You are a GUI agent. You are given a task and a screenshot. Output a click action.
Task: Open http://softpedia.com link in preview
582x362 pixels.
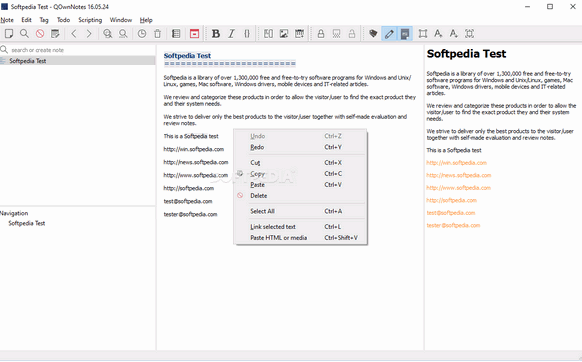point(451,200)
